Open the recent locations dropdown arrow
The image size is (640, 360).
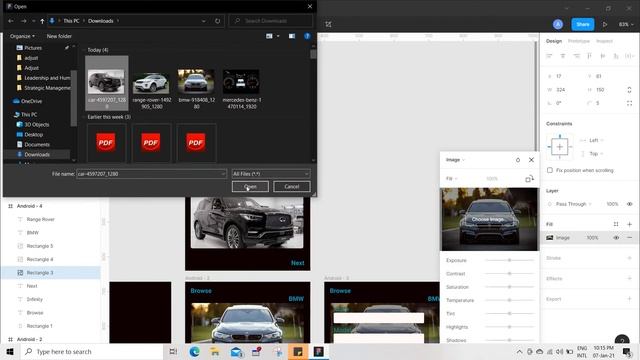(x=33, y=21)
